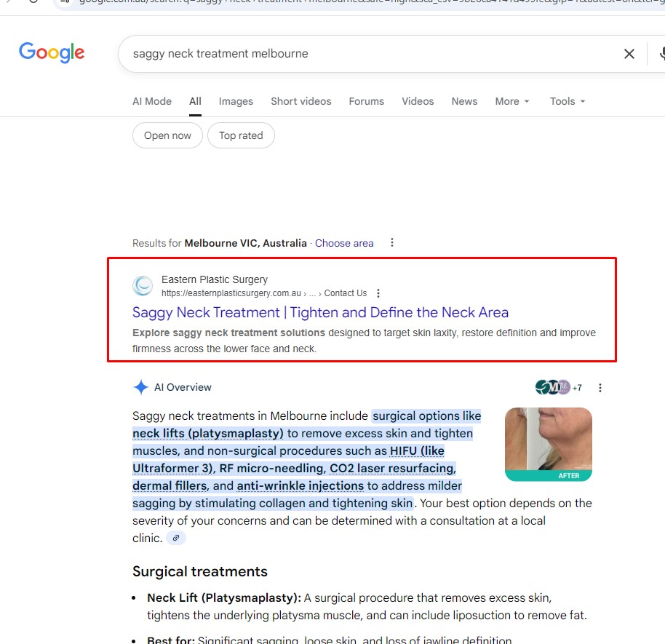Screen dimensions: 665x644
Task: Toggle the Open now filter chip
Action: coord(167,136)
